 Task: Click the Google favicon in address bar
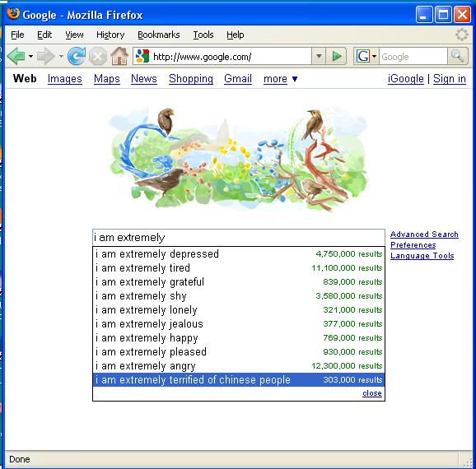(x=142, y=57)
